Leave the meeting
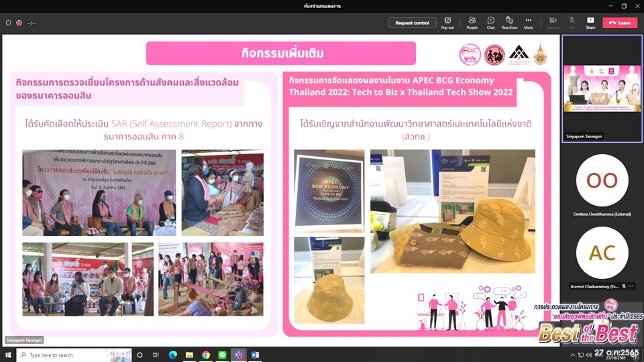The height and width of the screenshot is (362, 644). (620, 23)
